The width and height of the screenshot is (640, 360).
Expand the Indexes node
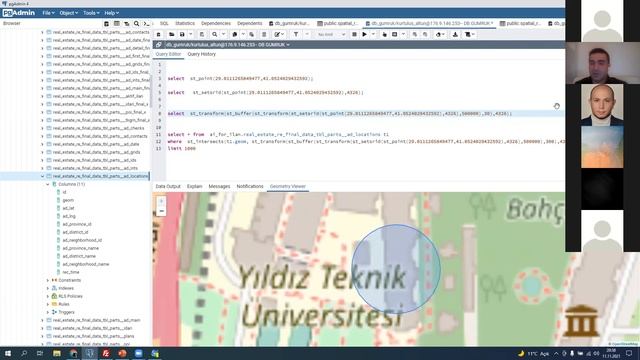(x=48, y=288)
